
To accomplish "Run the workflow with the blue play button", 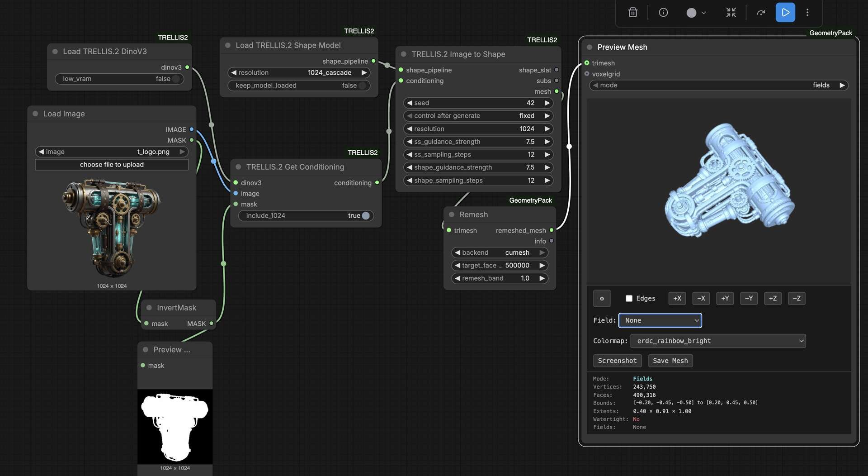I will (785, 13).
